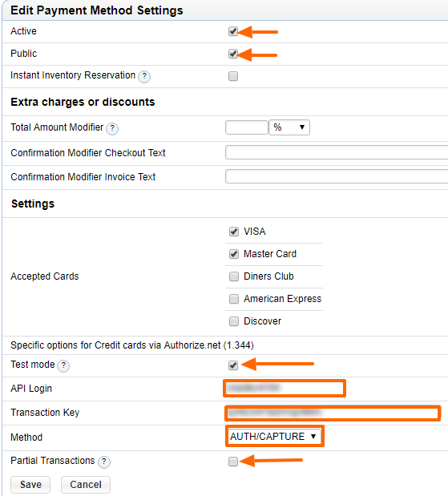
Task: Open Partial Transactions help icon
Action: click(104, 462)
